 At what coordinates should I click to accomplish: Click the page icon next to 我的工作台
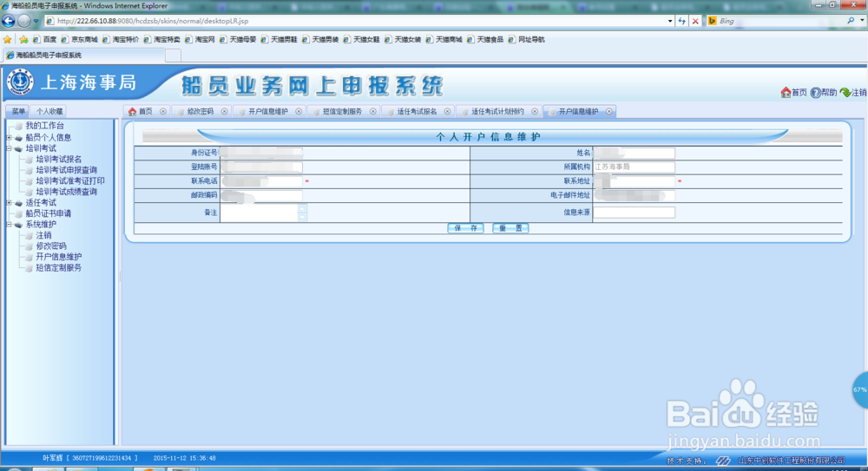(x=19, y=126)
